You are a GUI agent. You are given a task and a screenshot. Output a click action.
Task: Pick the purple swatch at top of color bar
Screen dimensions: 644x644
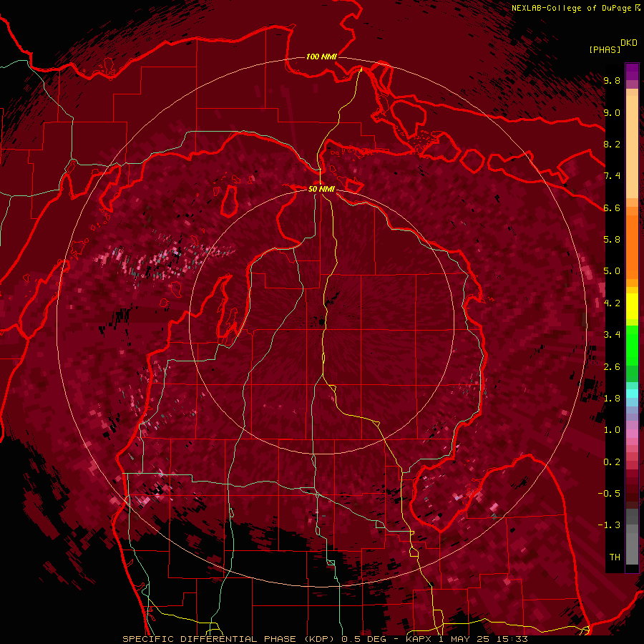pyautogui.click(x=632, y=71)
